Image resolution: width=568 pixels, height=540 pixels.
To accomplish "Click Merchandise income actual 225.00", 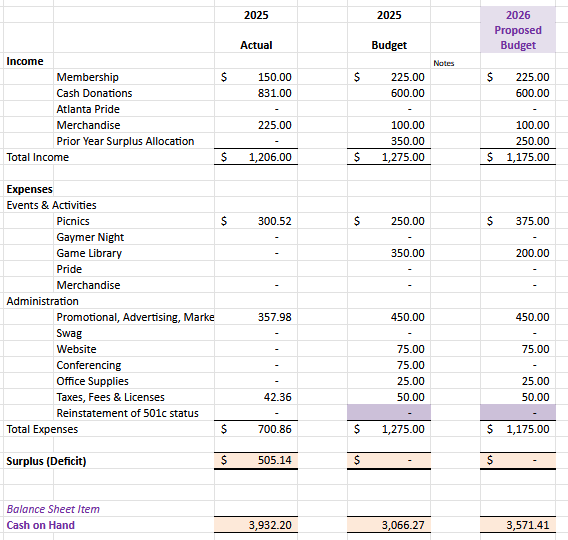I will (x=274, y=125).
